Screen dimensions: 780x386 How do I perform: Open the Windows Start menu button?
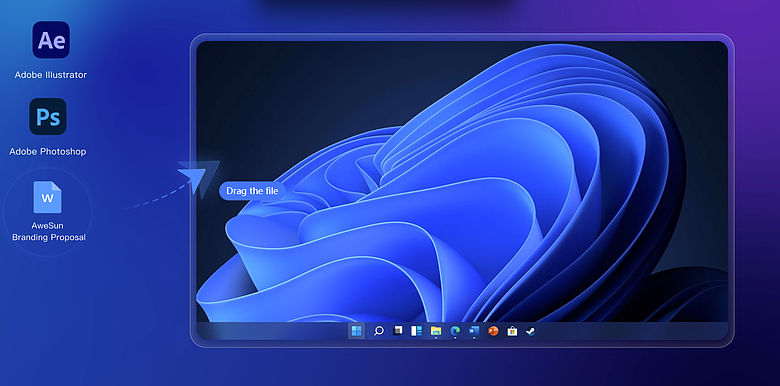pyautogui.click(x=356, y=331)
